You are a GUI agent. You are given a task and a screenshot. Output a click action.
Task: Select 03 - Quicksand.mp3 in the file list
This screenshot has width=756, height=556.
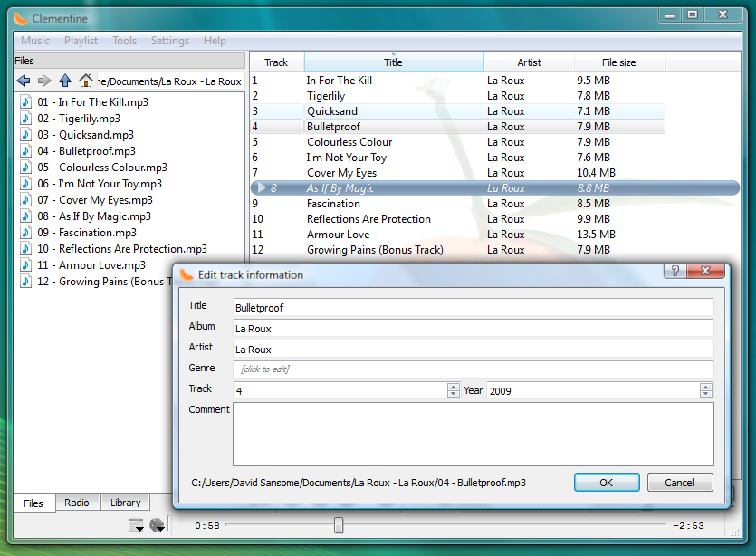point(86,135)
